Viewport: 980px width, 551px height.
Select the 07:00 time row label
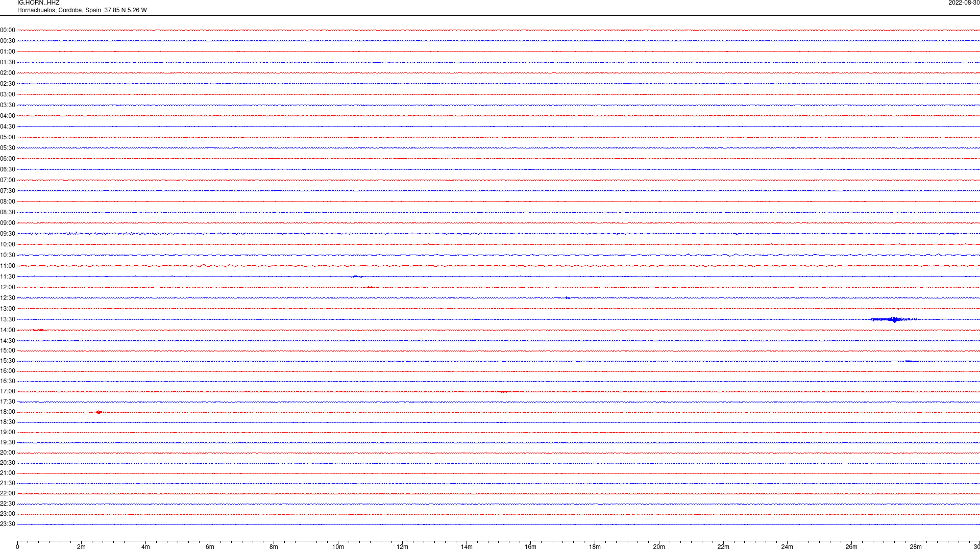point(8,180)
